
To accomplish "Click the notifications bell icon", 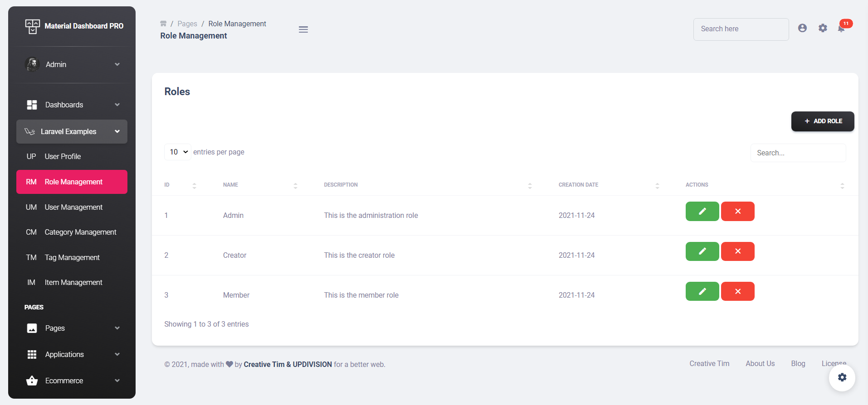I will pos(841,29).
